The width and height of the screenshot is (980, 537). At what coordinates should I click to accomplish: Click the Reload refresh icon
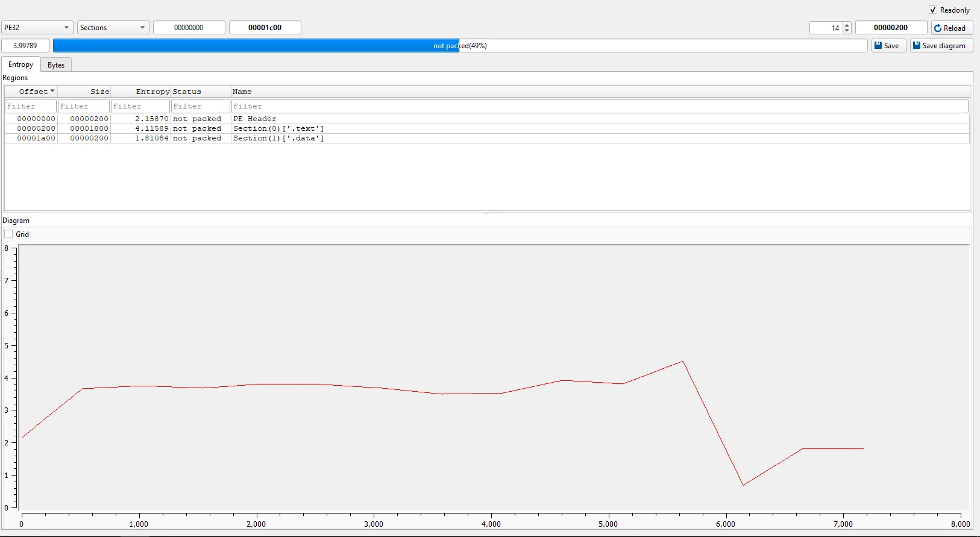938,28
